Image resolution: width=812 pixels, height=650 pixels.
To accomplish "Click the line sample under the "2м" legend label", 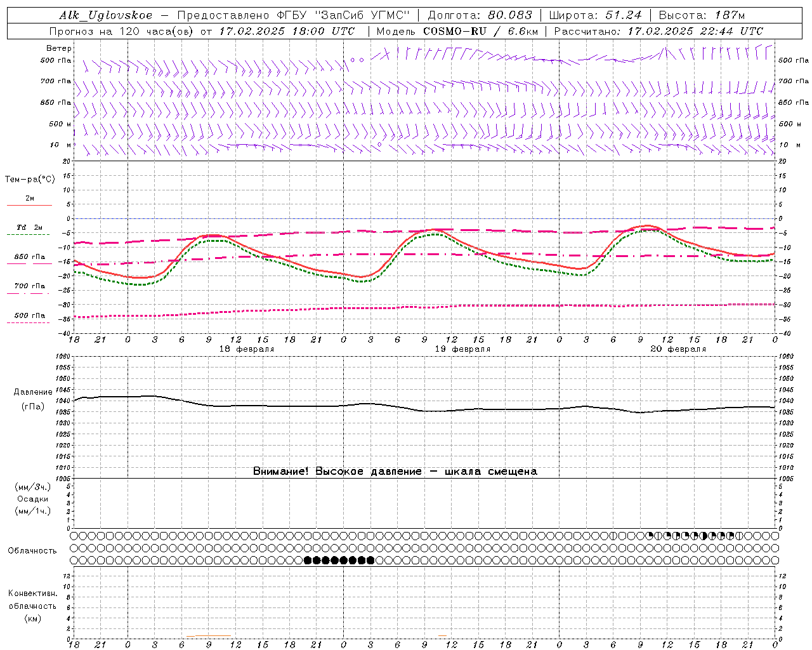I will [29, 206].
